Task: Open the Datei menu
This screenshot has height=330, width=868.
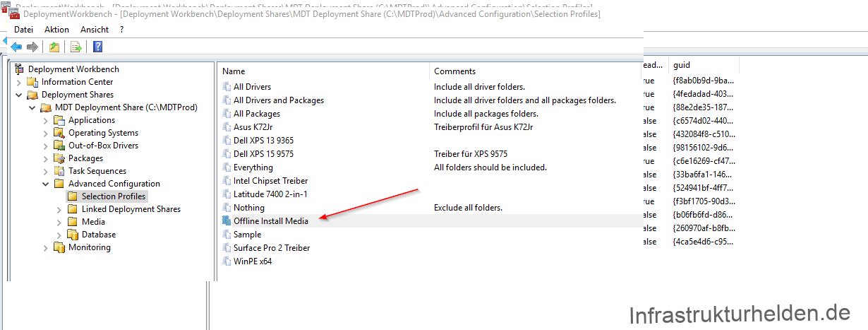Action: pos(24,30)
